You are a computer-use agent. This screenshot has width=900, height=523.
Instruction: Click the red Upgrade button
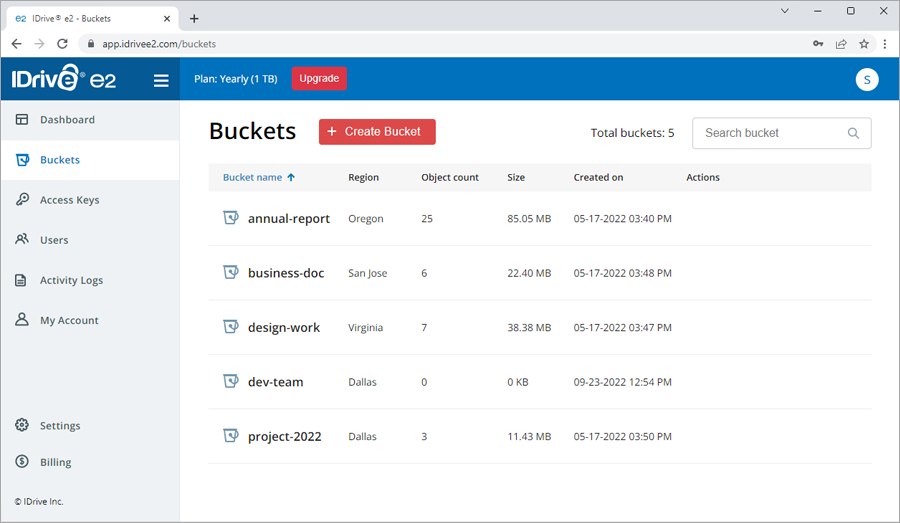point(319,79)
